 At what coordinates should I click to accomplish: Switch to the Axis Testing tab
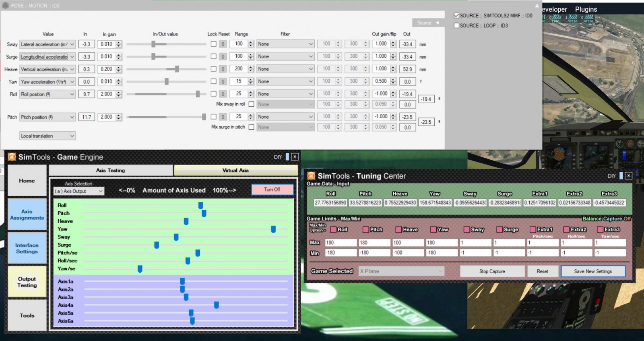pyautogui.click(x=111, y=170)
